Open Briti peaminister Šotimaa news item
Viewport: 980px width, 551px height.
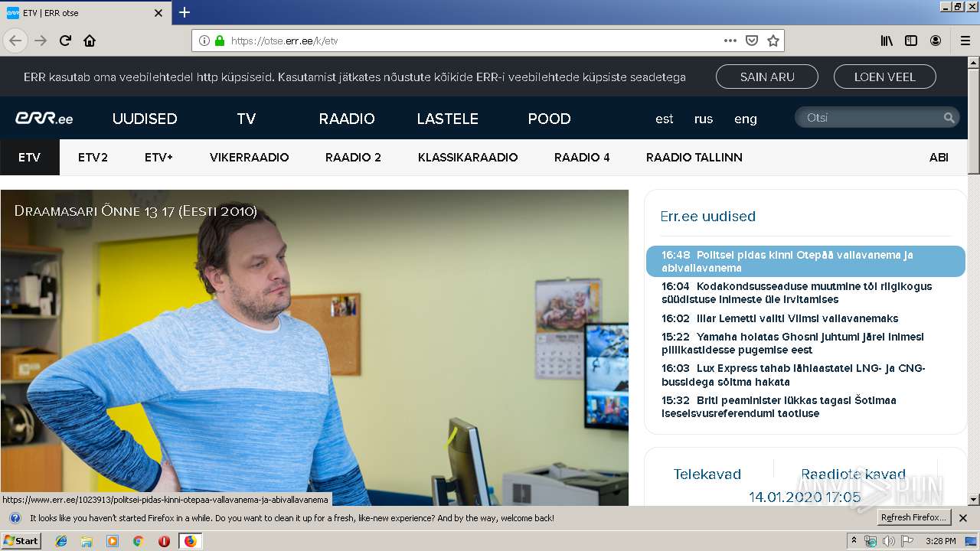[779, 406]
